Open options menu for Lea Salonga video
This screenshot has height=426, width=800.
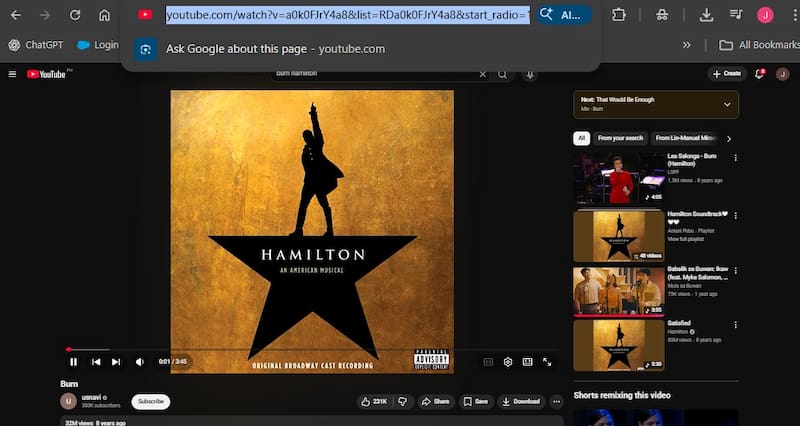(736, 158)
